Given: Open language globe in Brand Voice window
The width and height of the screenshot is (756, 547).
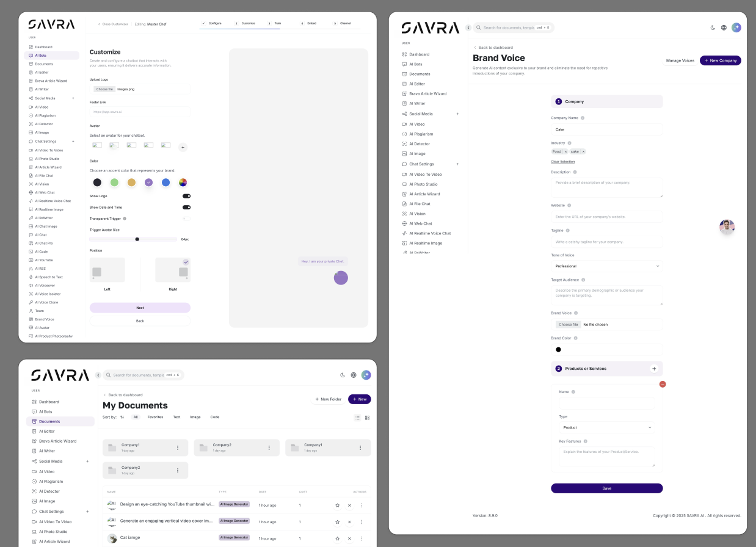Looking at the screenshot, I should coord(724,27).
